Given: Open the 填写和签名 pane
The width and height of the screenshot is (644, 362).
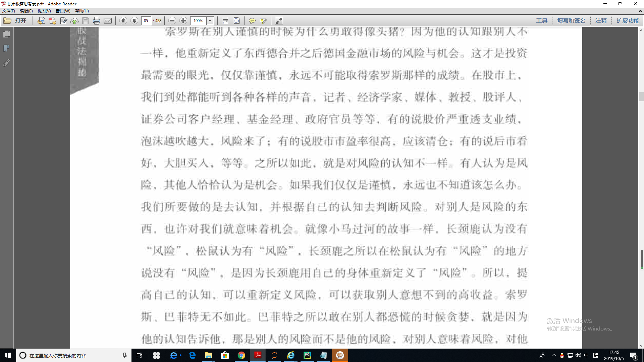Looking at the screenshot, I should click(572, 21).
